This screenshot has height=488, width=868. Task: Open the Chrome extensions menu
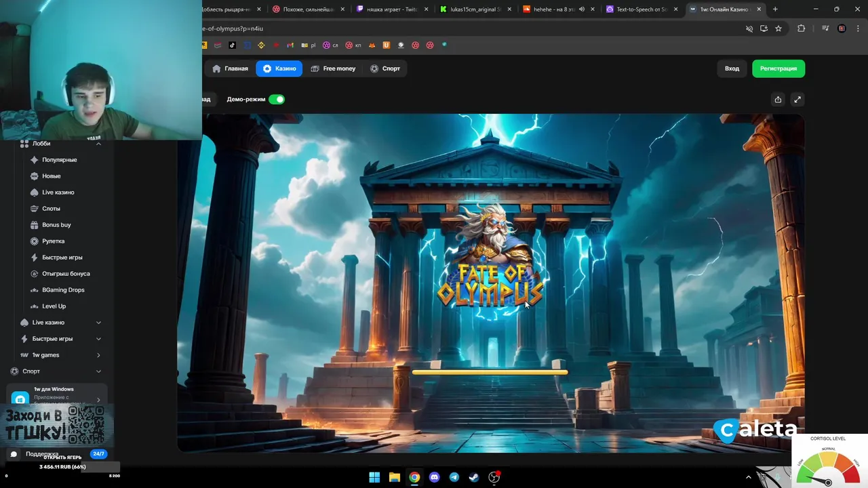pos(801,28)
